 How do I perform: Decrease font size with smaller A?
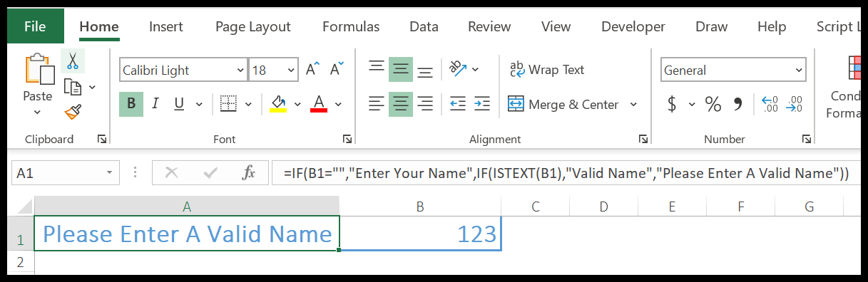click(x=337, y=70)
